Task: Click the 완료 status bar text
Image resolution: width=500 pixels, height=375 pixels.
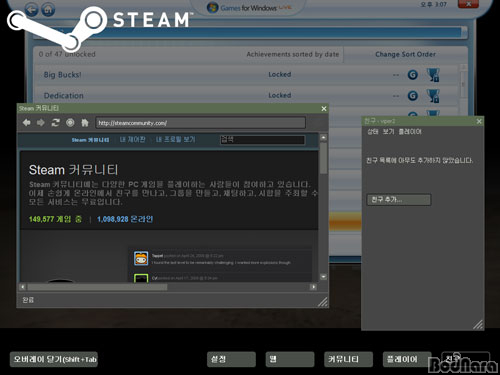Action: (28, 300)
